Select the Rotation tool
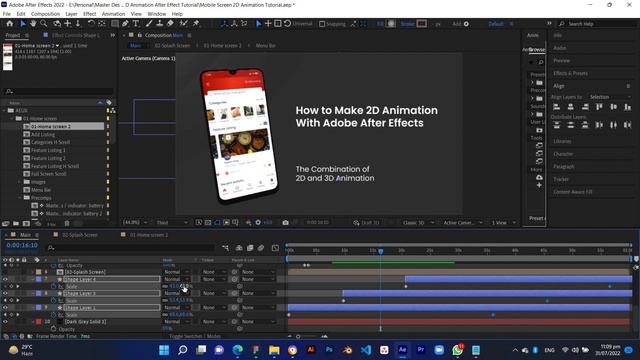 (x=91, y=24)
